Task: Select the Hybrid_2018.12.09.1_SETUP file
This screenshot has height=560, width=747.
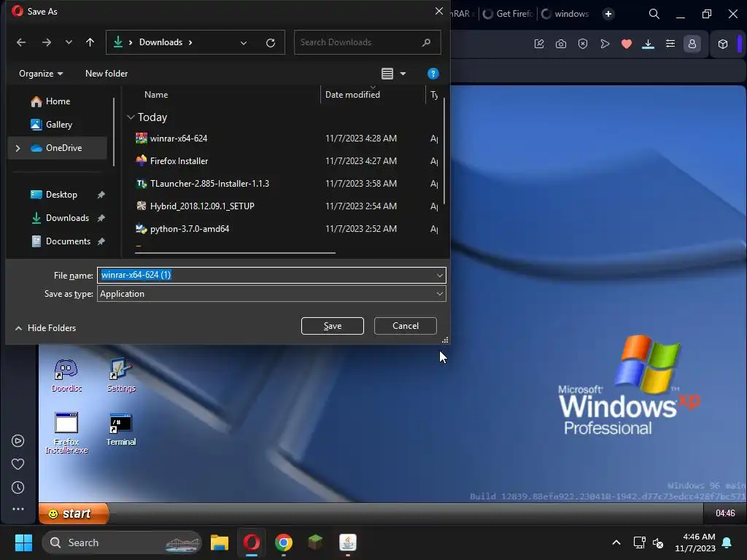Action: tap(202, 206)
